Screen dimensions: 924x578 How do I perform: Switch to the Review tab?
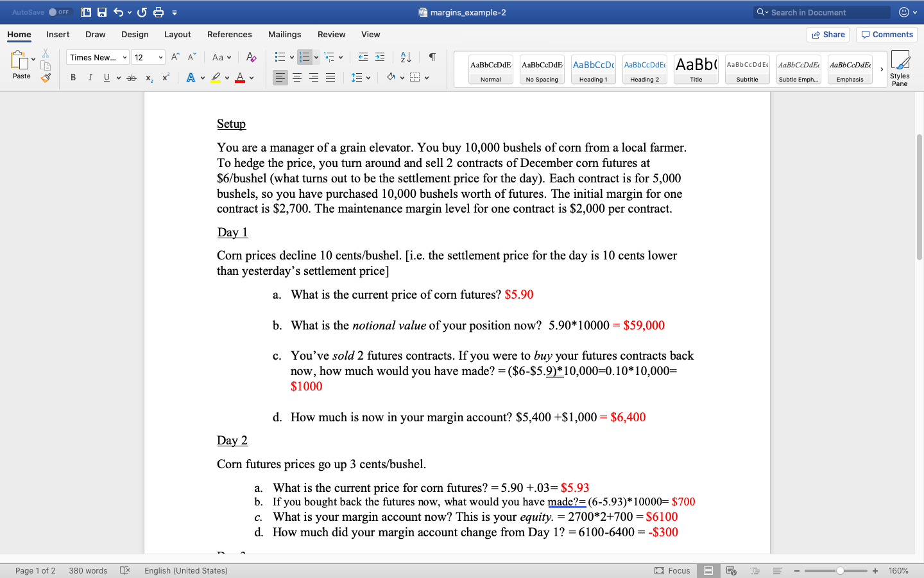331,35
